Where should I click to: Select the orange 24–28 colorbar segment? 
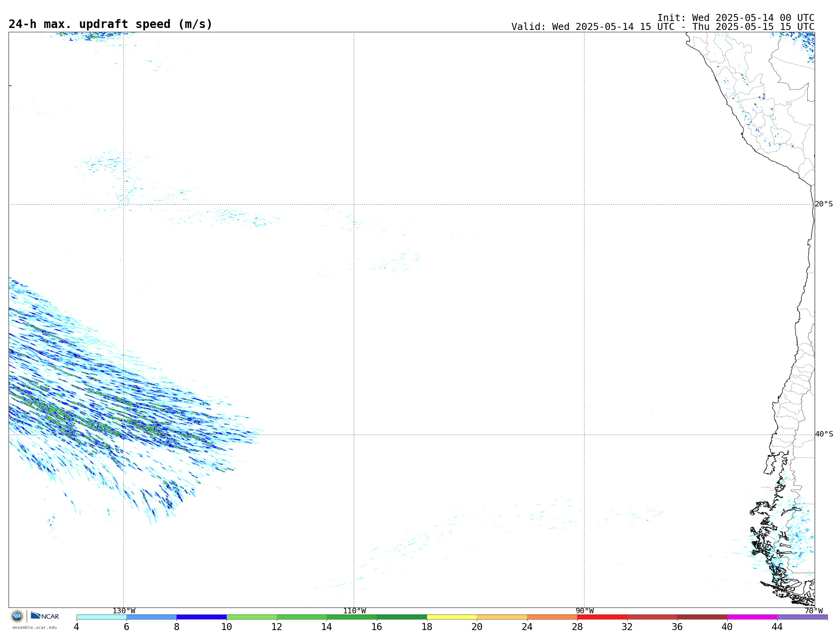[552, 617]
